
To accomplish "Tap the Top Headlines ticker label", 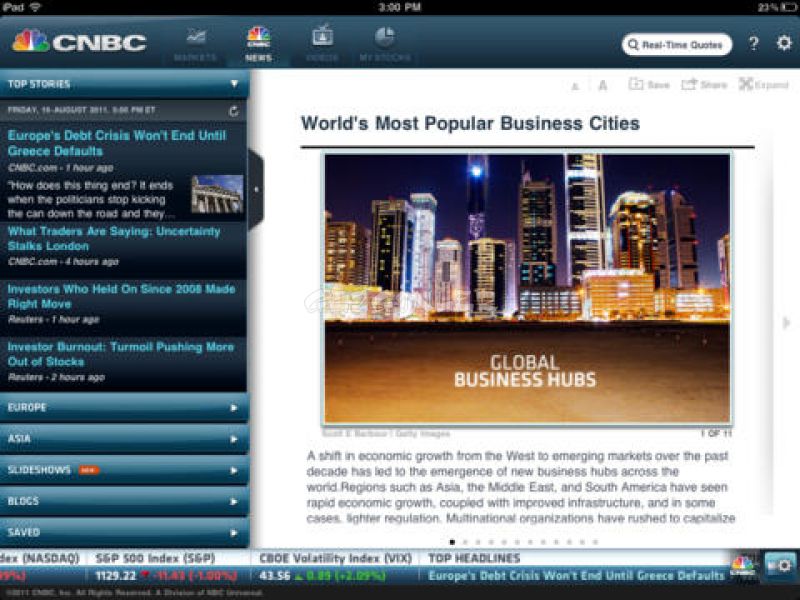I will click(x=474, y=558).
